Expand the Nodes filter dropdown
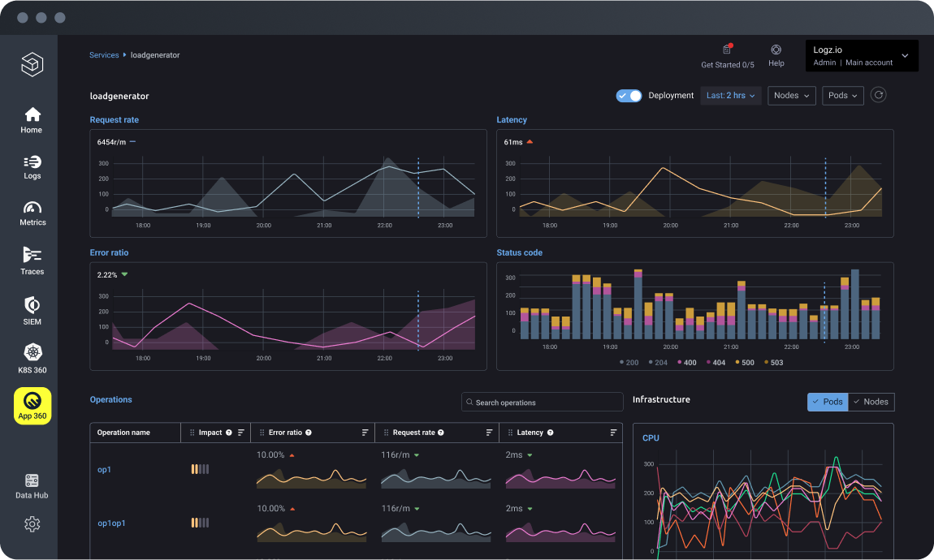 tap(791, 96)
